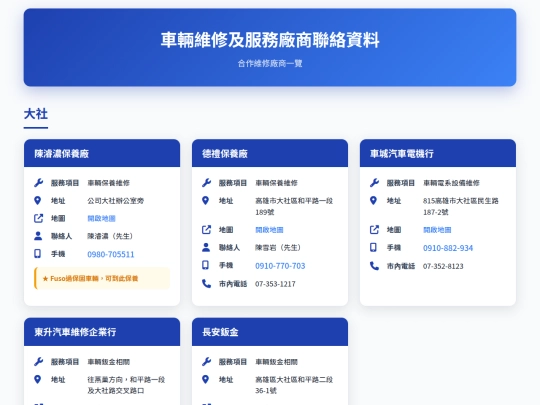Click 手機 label in 車城汽車電機行 card
The height and width of the screenshot is (405, 540).
(x=394, y=247)
